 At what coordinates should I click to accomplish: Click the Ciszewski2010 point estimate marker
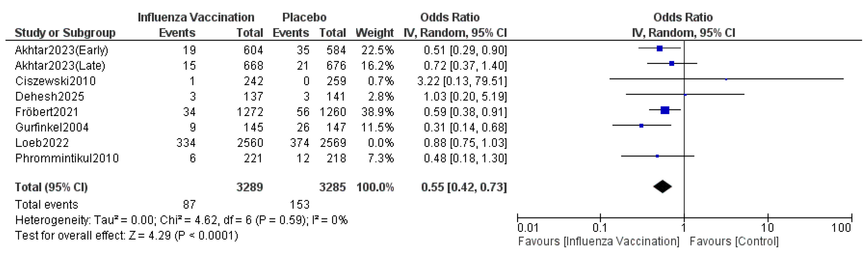coord(726,80)
